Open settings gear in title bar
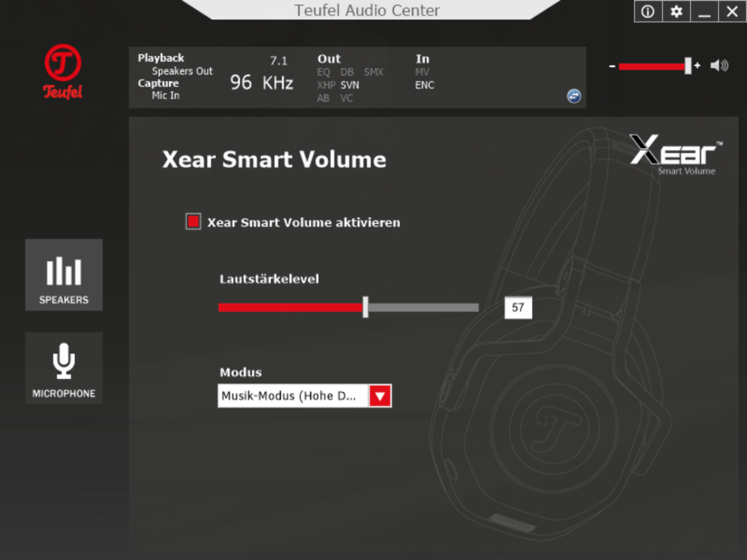Image resolution: width=747 pixels, height=560 pixels. coord(676,12)
